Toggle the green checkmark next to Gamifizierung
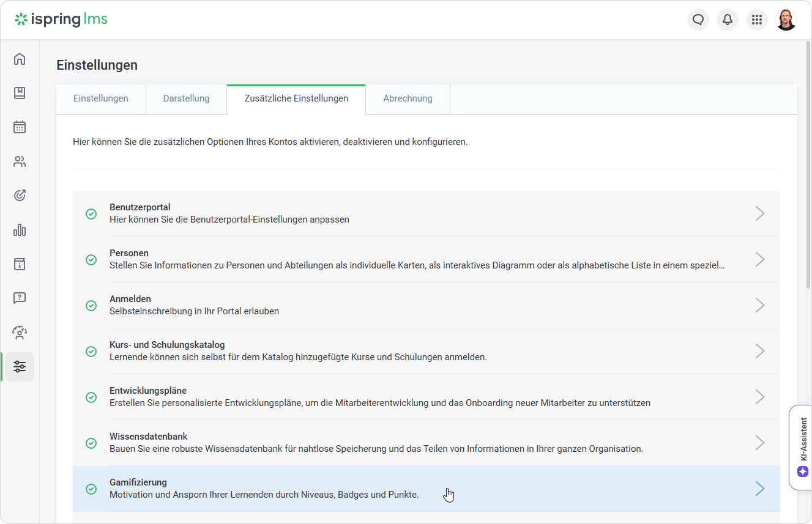The image size is (812, 524). pyautogui.click(x=91, y=489)
